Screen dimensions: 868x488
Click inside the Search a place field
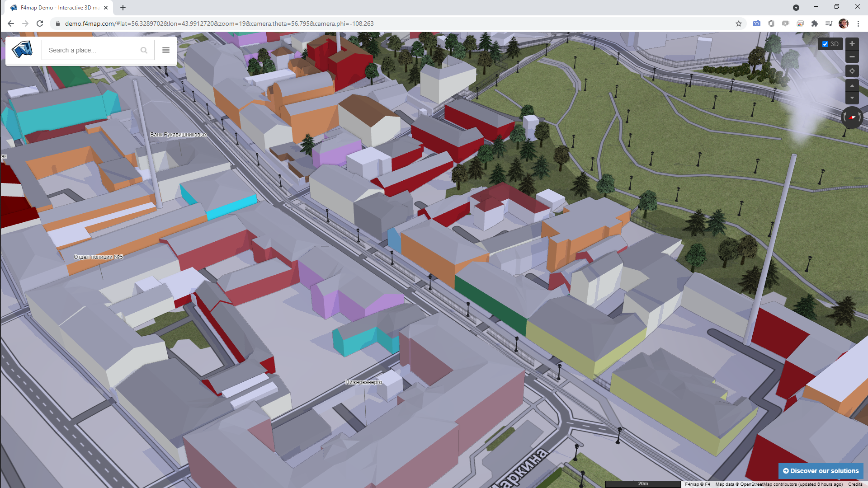(x=90, y=50)
